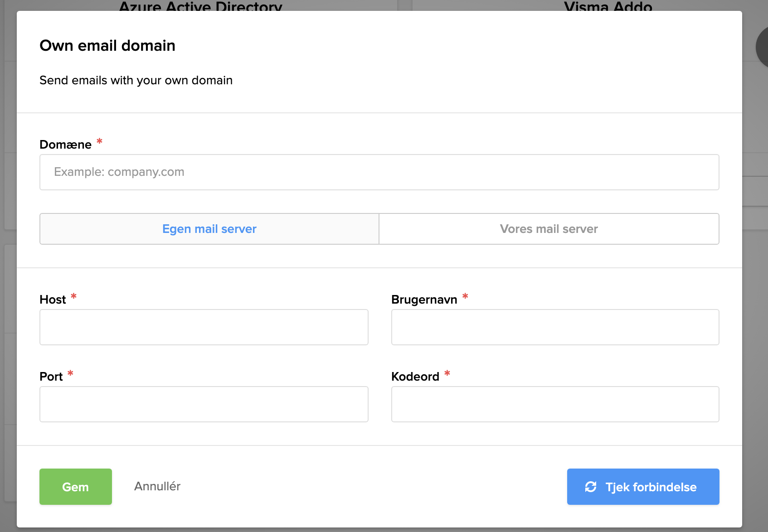768x532 pixels.
Task: Click the Azure Active Directory heading behind dialog
Action: coord(200,6)
